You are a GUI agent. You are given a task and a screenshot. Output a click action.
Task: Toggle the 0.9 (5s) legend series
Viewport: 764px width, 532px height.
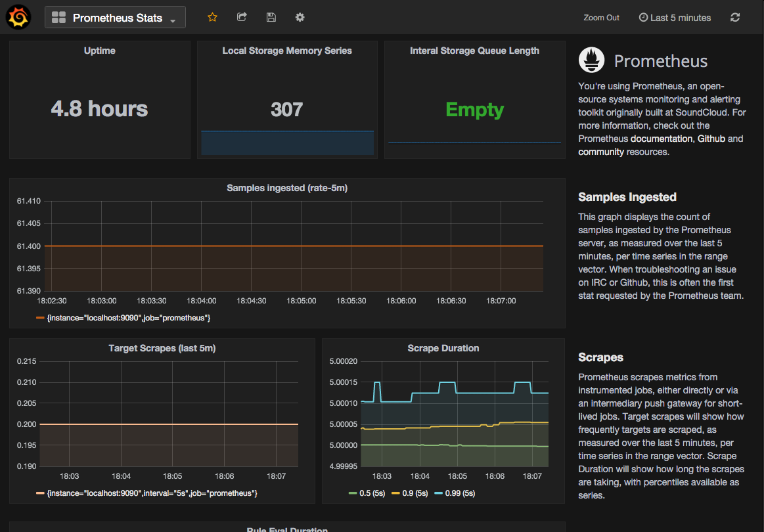pyautogui.click(x=410, y=493)
